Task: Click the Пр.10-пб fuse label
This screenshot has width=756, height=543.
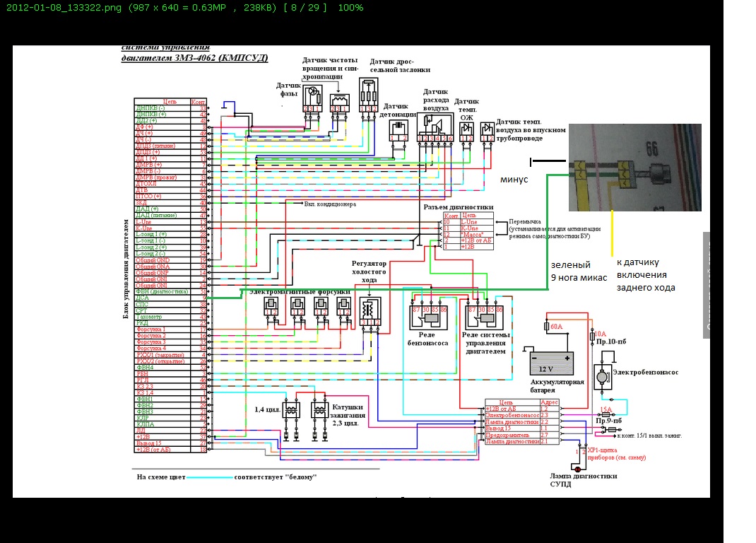Action: click(x=611, y=341)
